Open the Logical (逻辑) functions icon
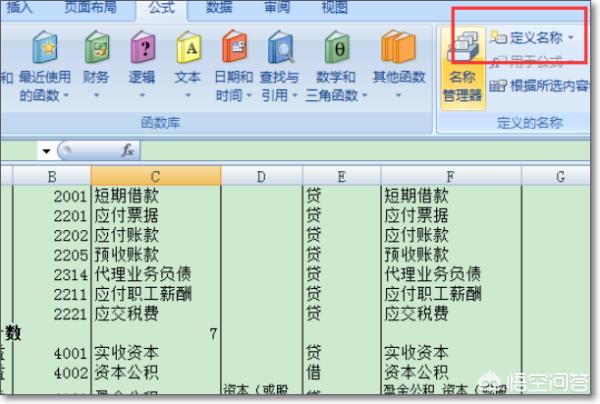600x404 pixels. (142, 47)
